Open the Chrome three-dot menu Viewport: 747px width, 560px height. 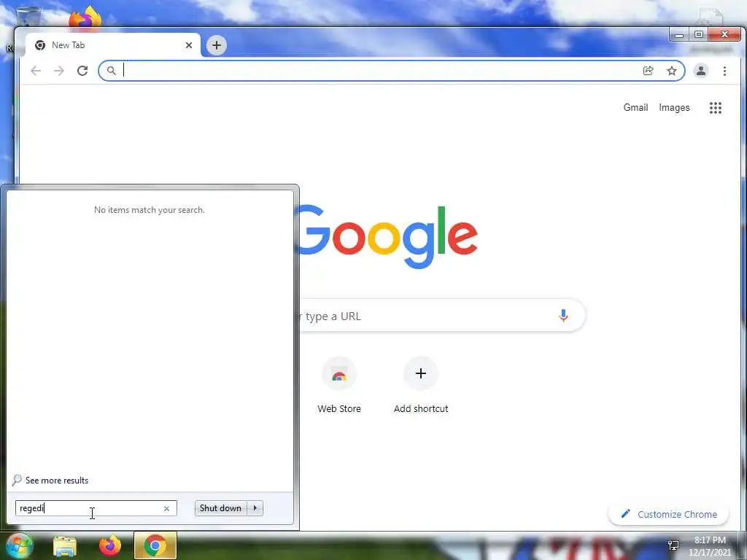click(x=724, y=71)
